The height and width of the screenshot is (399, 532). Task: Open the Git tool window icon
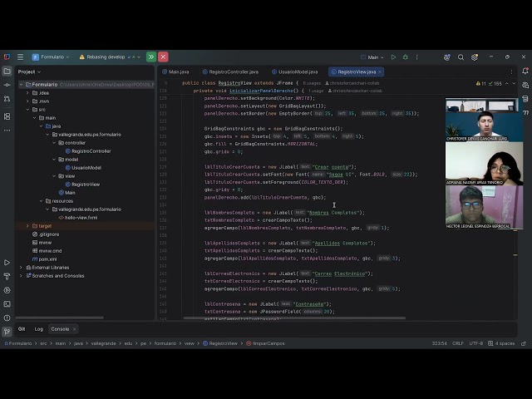[x=7, y=332]
